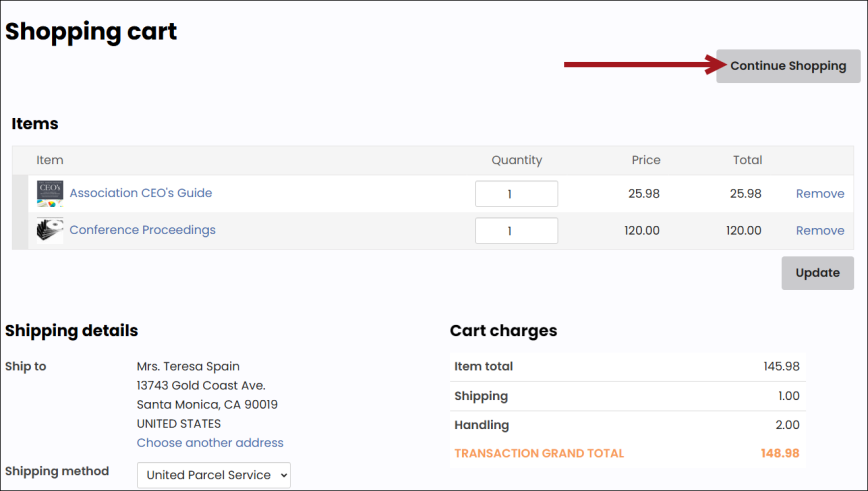Click the Item total value 145.98

(x=781, y=366)
